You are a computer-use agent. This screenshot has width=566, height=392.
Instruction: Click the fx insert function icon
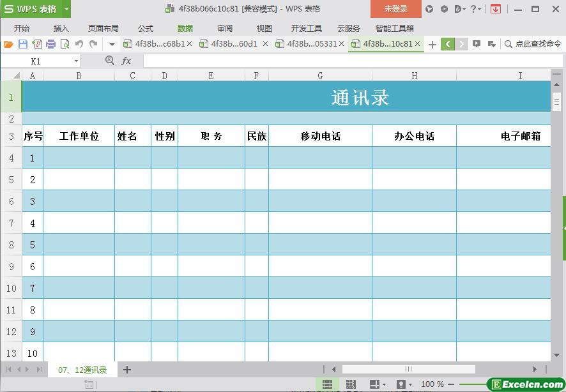tap(126, 61)
